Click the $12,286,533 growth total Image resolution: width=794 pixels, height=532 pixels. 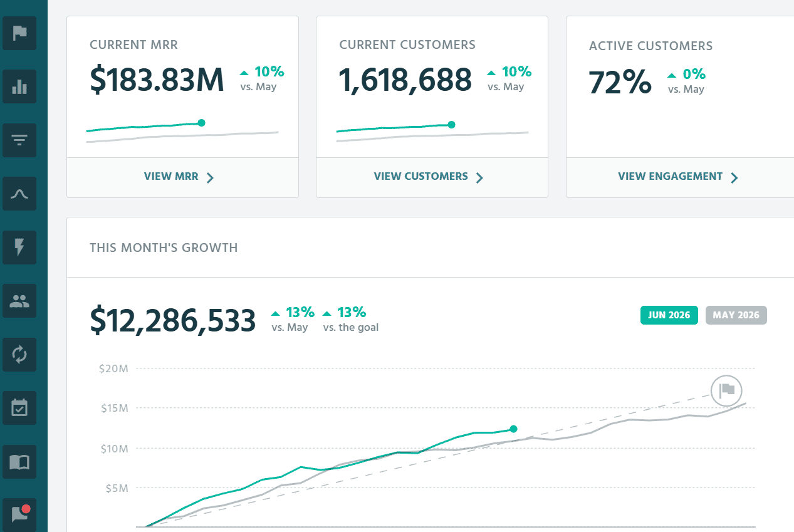coord(173,320)
